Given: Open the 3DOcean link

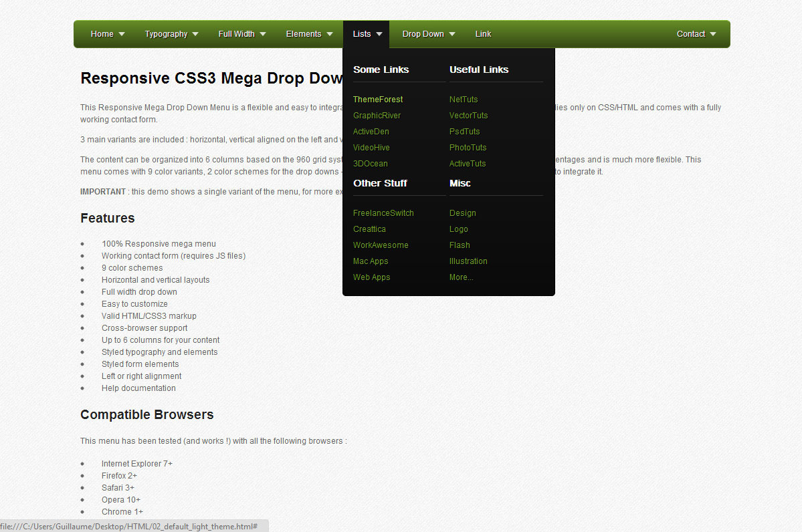Looking at the screenshot, I should [x=371, y=164].
